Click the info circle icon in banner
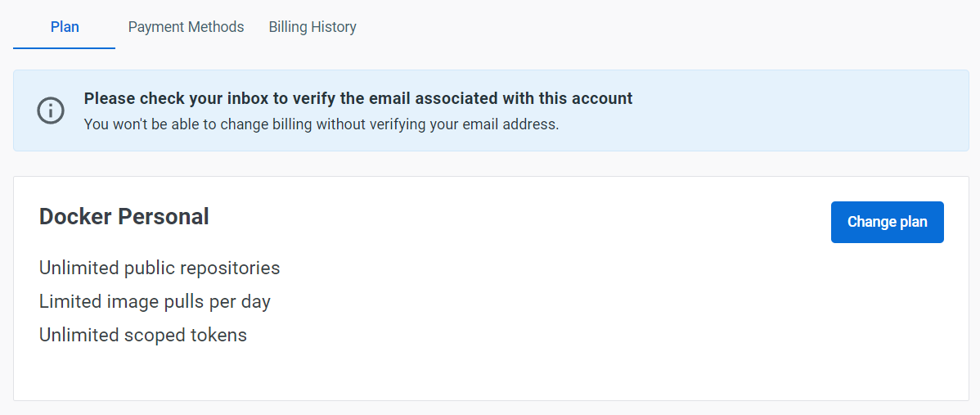The width and height of the screenshot is (980, 415). (x=51, y=111)
